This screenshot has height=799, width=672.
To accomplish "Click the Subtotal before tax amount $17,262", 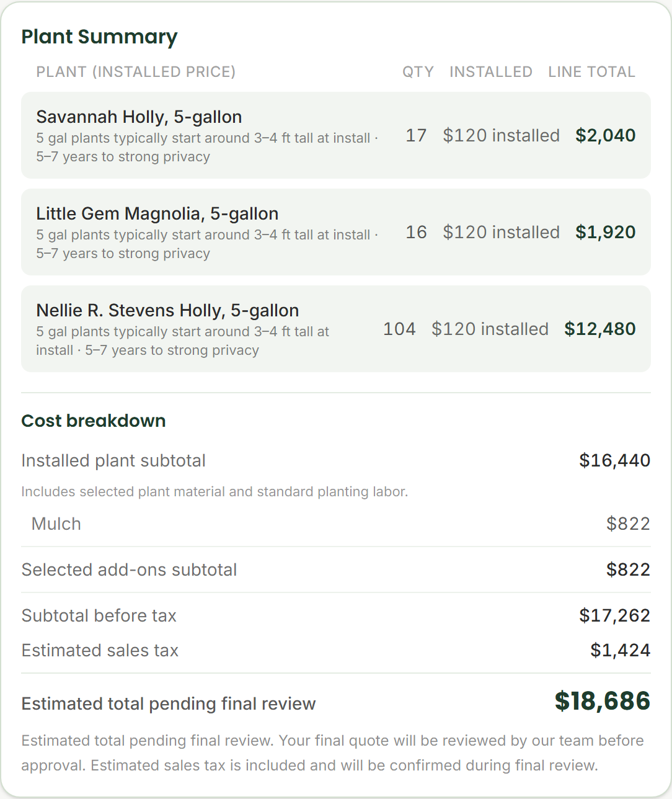I will click(x=615, y=615).
